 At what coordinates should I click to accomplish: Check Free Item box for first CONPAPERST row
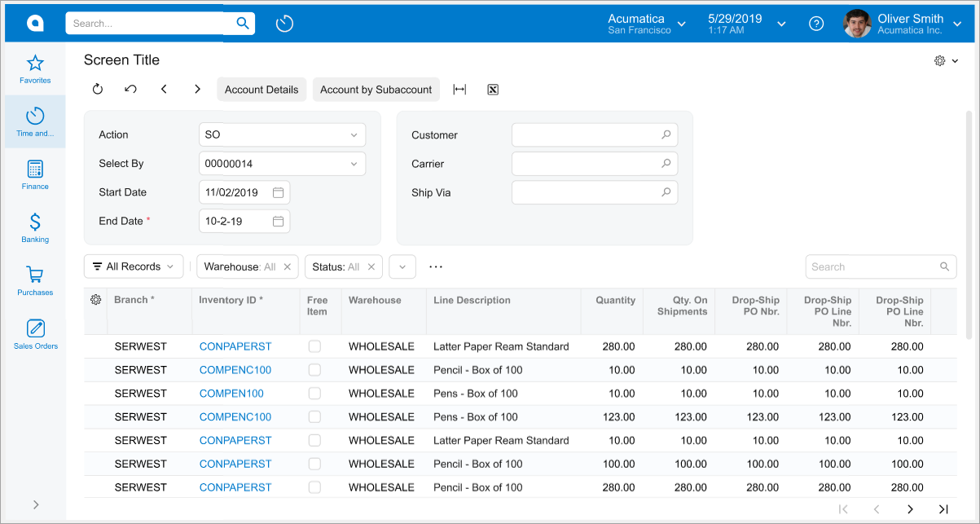coord(314,346)
